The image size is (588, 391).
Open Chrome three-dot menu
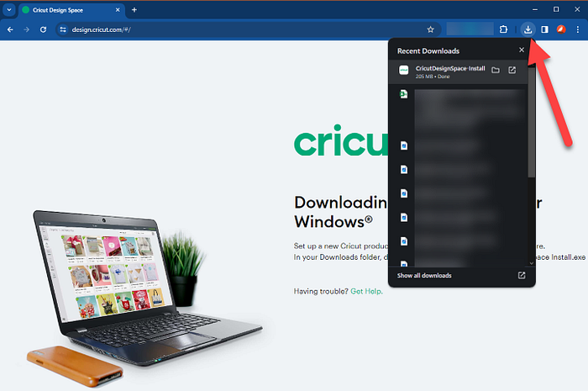(578, 29)
